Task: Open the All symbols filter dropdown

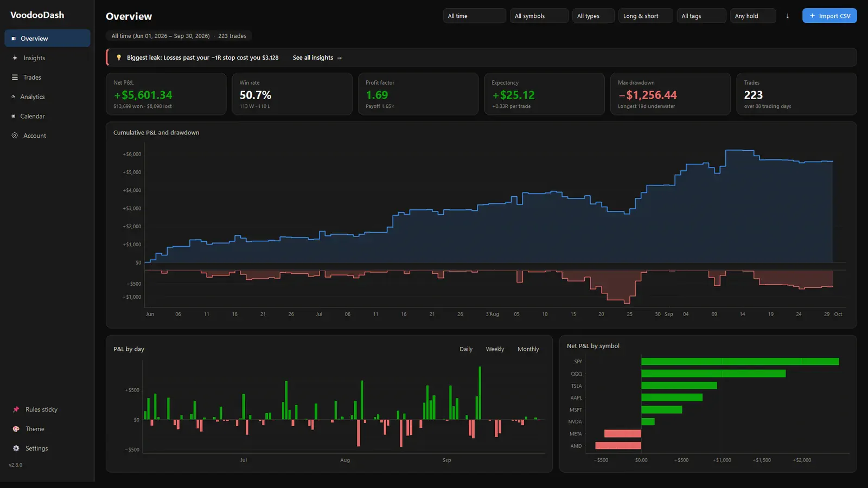Action: click(539, 16)
